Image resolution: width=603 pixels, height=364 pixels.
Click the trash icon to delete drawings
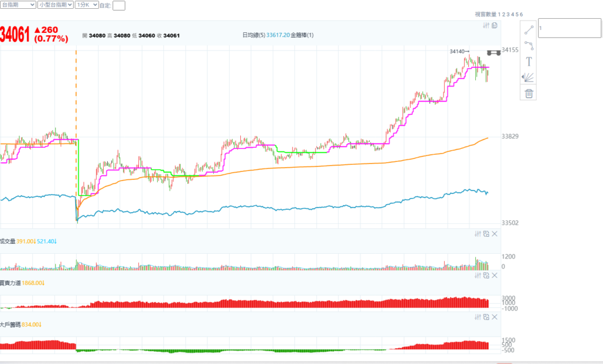(529, 93)
